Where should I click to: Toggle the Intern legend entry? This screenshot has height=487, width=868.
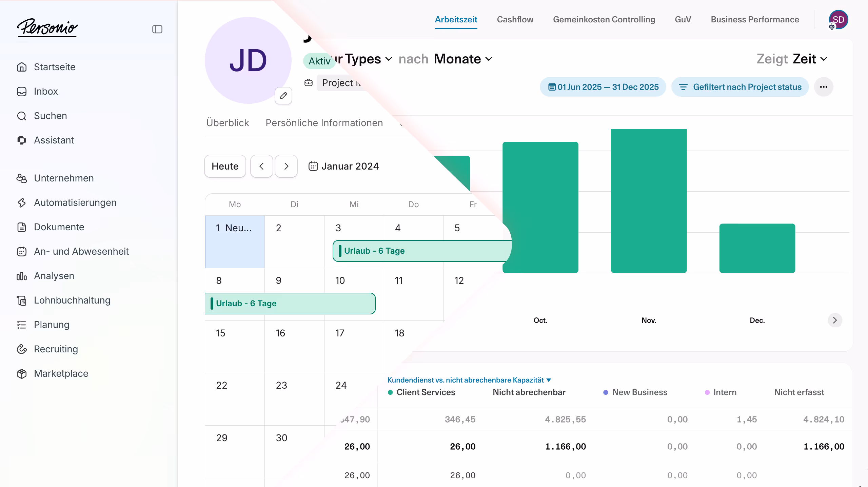(725, 392)
